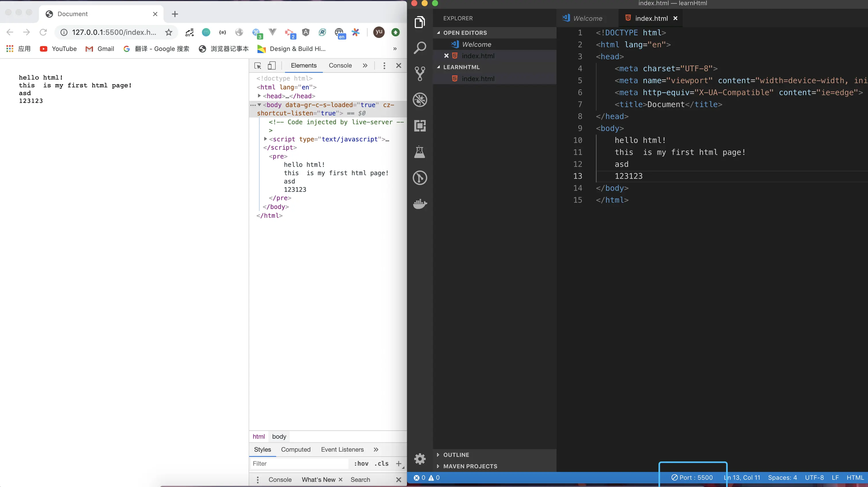Expand the MAVEN PROJECTS section

[x=470, y=466]
